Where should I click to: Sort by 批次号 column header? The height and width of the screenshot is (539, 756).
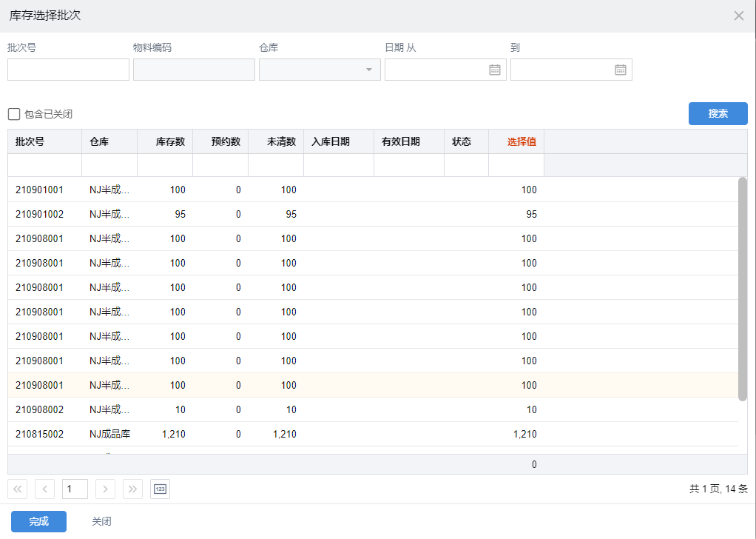[45, 142]
